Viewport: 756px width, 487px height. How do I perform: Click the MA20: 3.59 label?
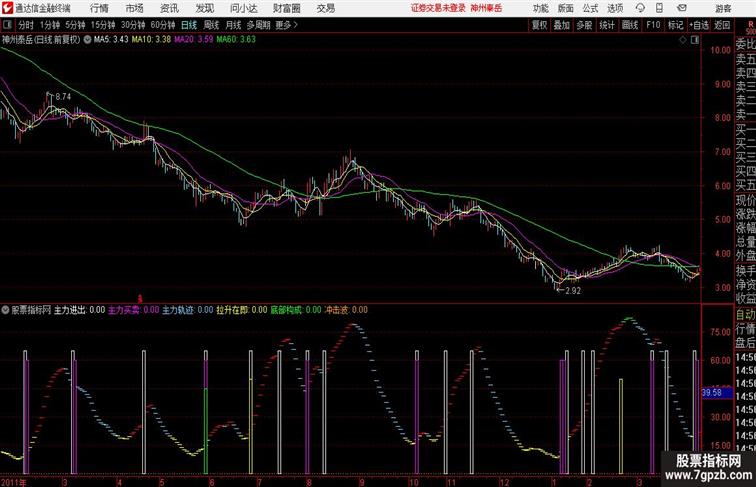pyautogui.click(x=194, y=40)
